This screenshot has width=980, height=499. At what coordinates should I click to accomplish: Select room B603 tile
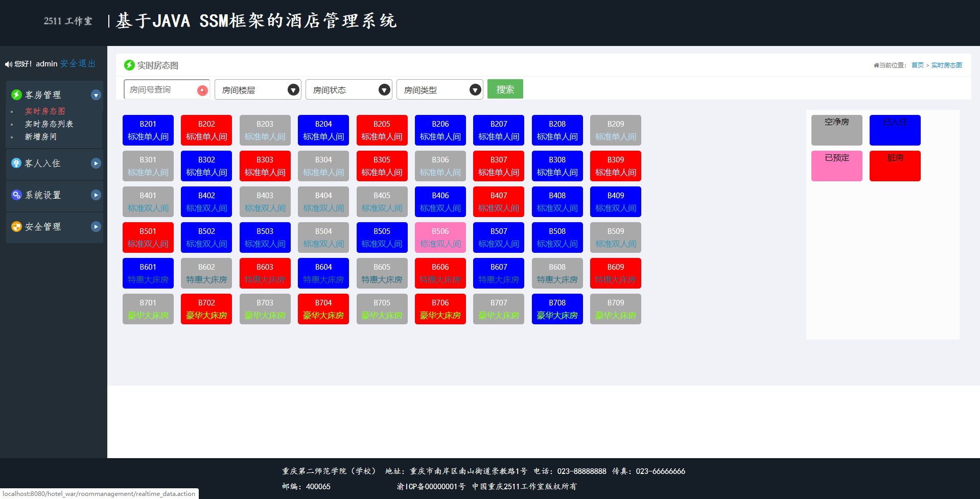pos(265,273)
